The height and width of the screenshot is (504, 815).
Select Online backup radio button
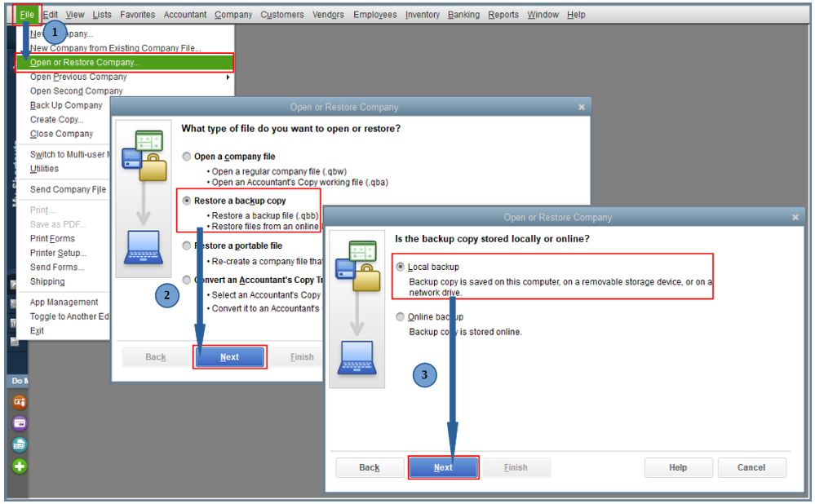tap(401, 316)
